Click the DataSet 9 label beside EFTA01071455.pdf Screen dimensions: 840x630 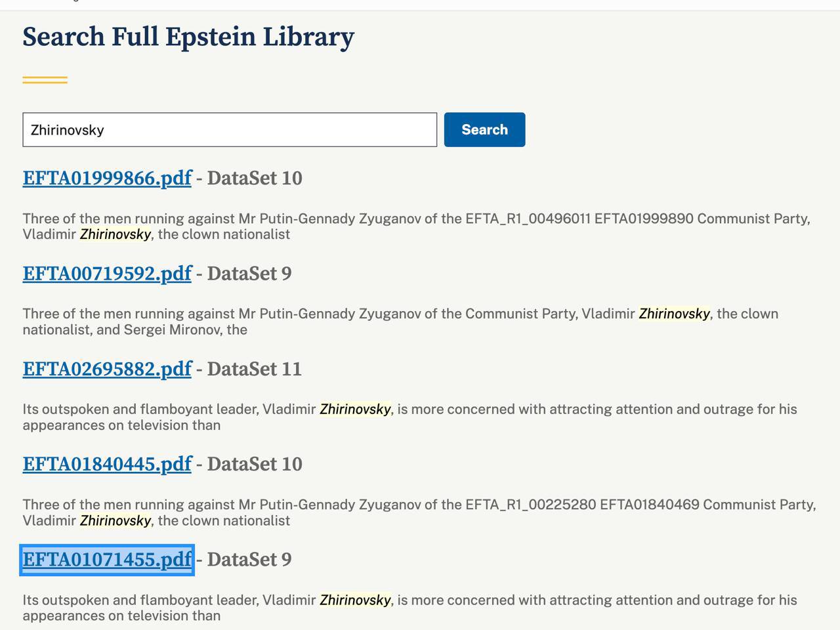point(249,560)
